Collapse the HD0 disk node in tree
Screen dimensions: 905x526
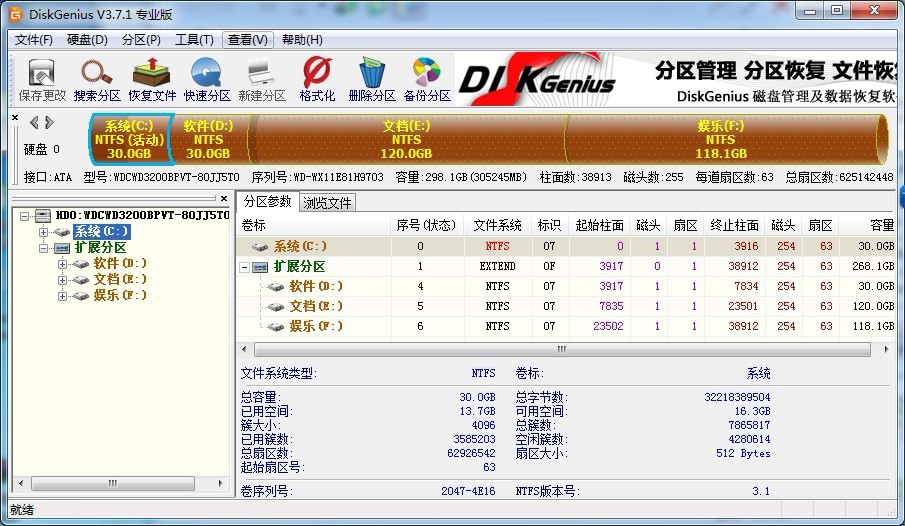25,215
